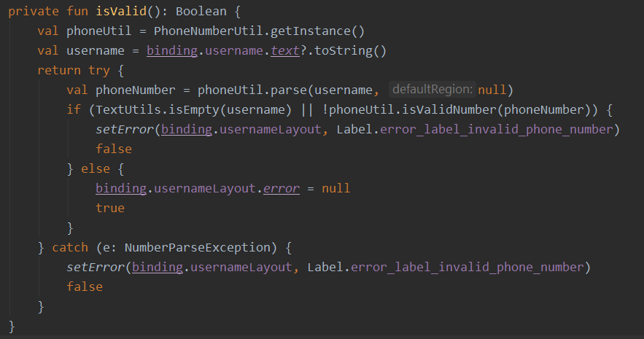The image size is (644, 339).
Task: Click the defaultRegion parameter hint
Action: (432, 89)
